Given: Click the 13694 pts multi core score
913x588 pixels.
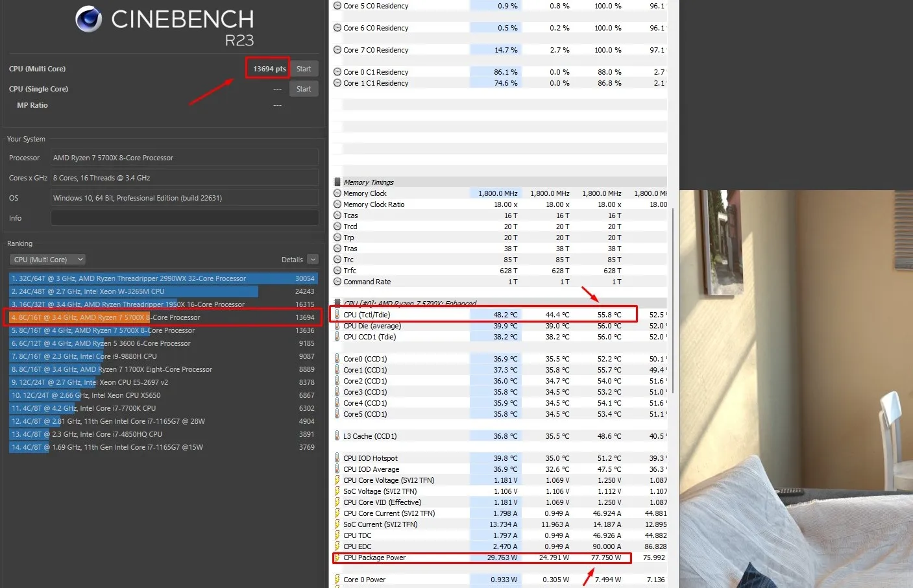Looking at the screenshot, I should tap(269, 69).
